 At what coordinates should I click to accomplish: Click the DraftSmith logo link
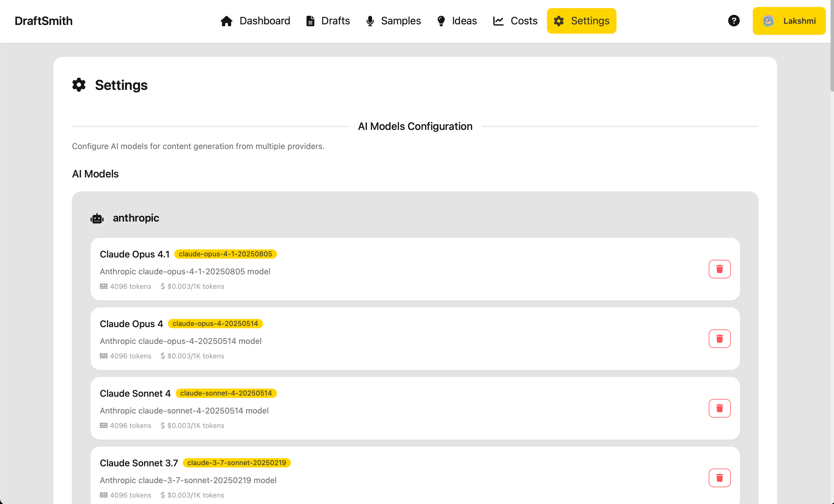(43, 21)
